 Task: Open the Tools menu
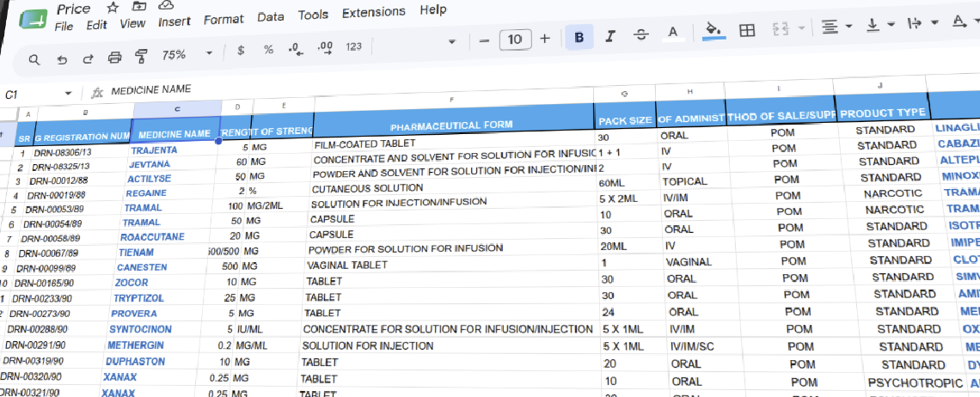[x=313, y=15]
